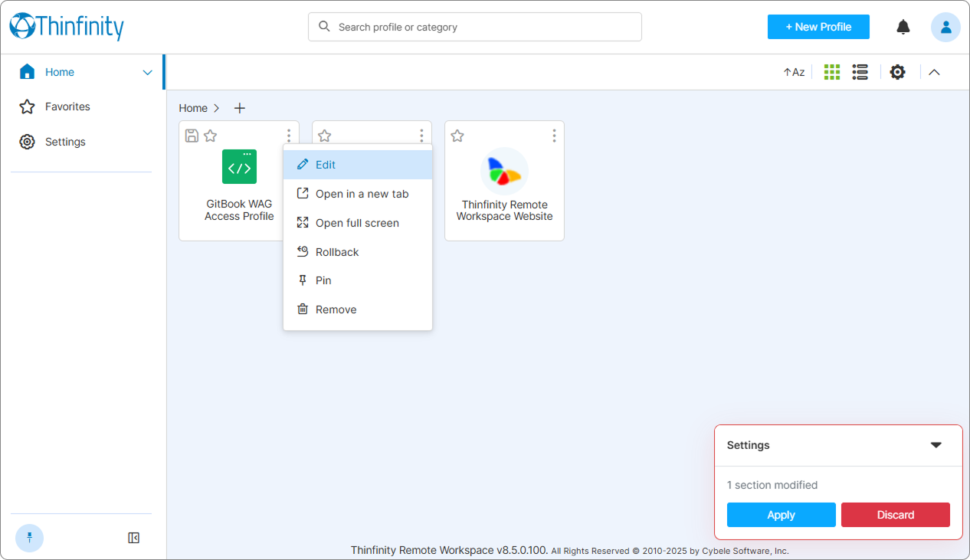Choose Edit from the context menu
This screenshot has width=970, height=560.
pyautogui.click(x=358, y=165)
